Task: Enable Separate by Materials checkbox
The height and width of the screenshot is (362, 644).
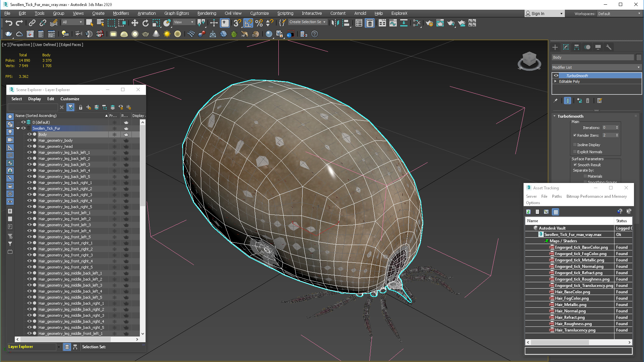Action: click(585, 176)
